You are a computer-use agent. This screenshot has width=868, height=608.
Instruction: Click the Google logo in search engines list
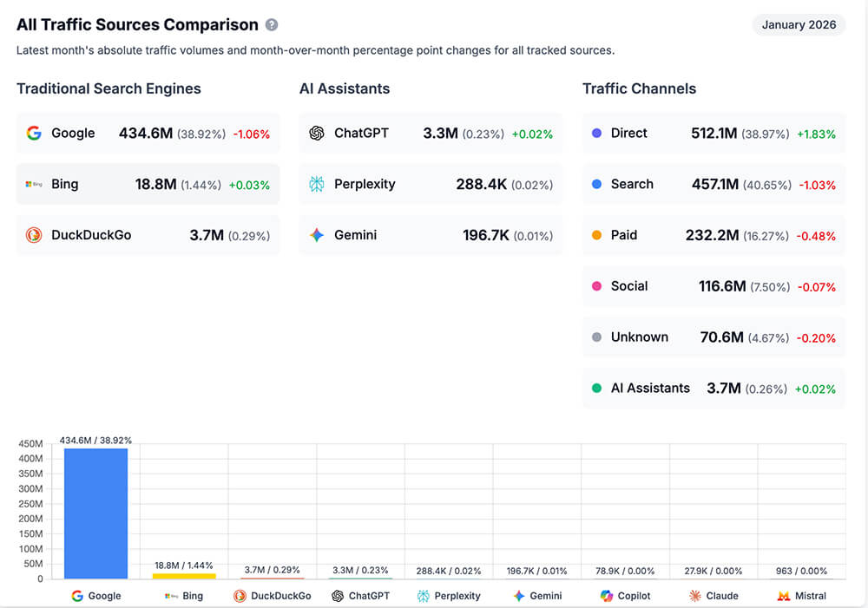pyautogui.click(x=34, y=134)
